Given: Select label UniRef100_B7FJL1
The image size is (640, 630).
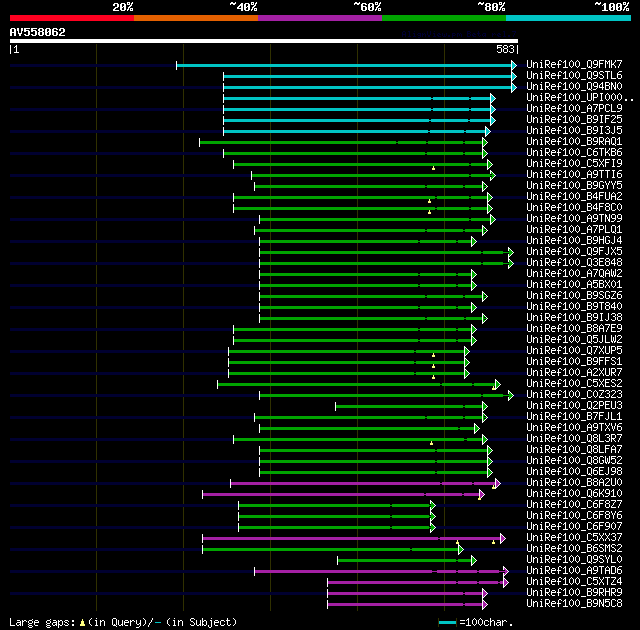Looking at the screenshot, I should point(574,417).
